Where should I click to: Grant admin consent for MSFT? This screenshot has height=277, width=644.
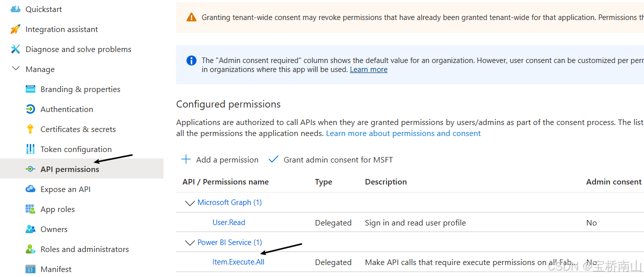331,159
